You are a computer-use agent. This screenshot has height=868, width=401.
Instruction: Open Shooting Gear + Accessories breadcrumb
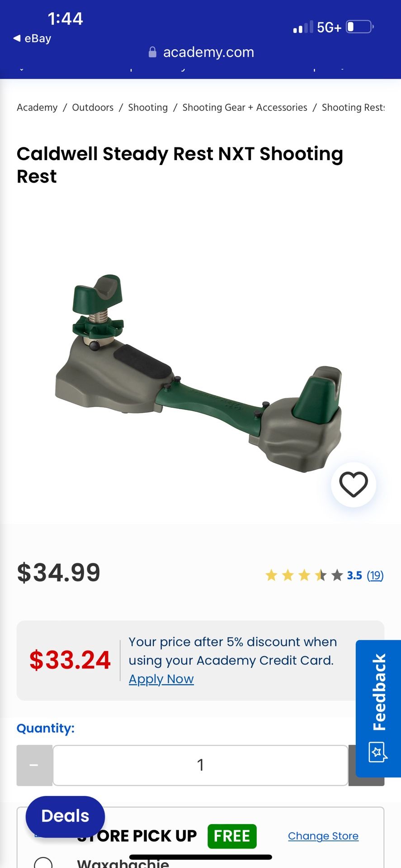[245, 108]
